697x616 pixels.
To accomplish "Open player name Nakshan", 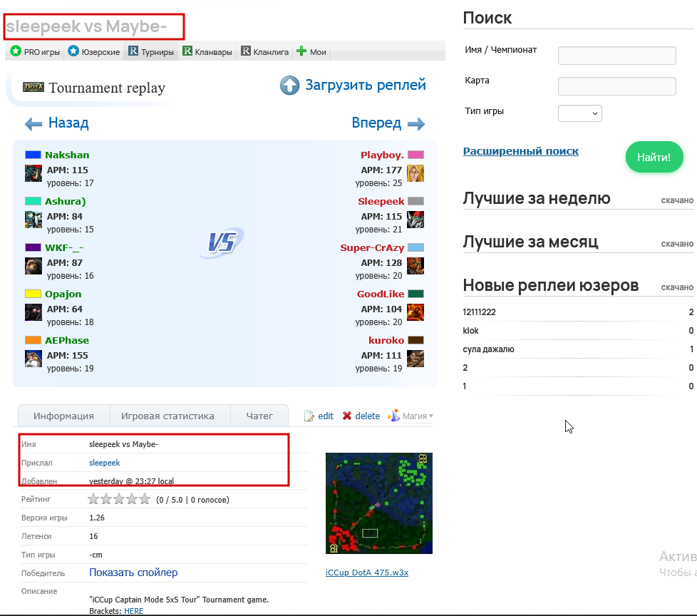I will pyautogui.click(x=67, y=155).
